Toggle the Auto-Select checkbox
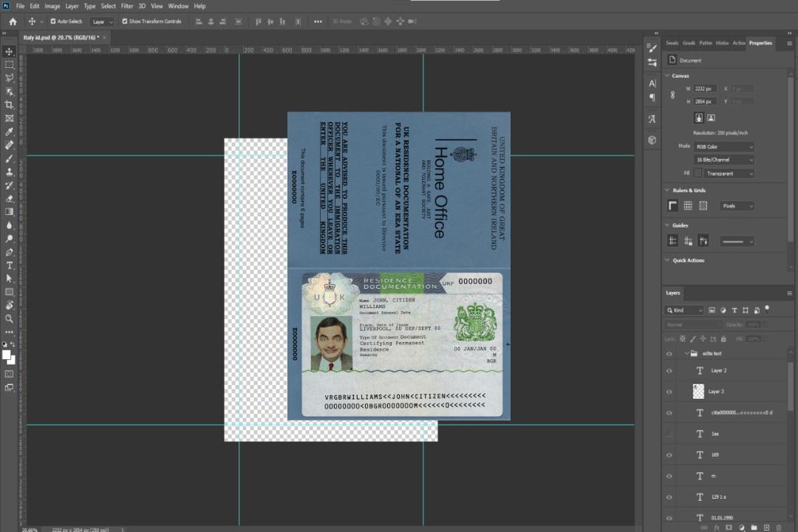Screen dimensions: 798x532 [x=53, y=21]
